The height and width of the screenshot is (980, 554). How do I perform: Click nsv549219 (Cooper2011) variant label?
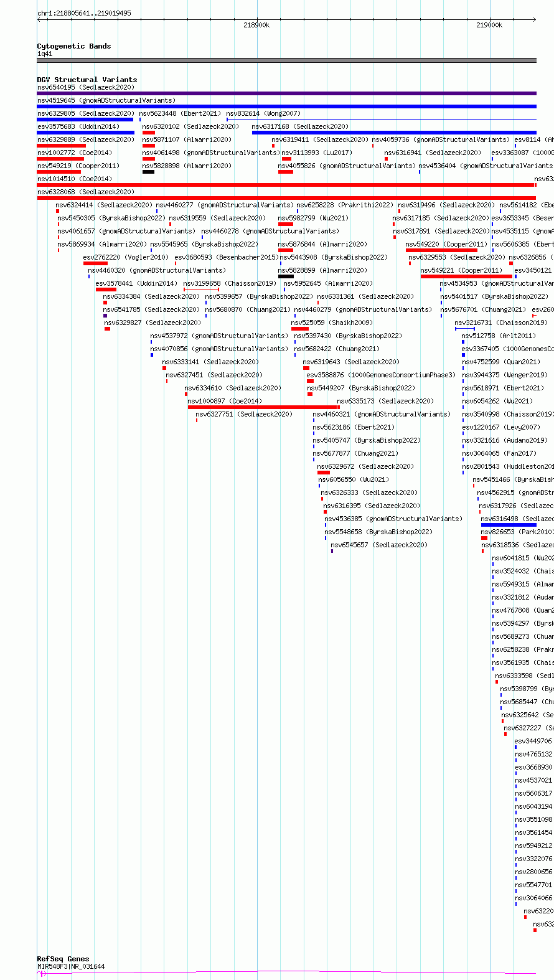coord(78,166)
